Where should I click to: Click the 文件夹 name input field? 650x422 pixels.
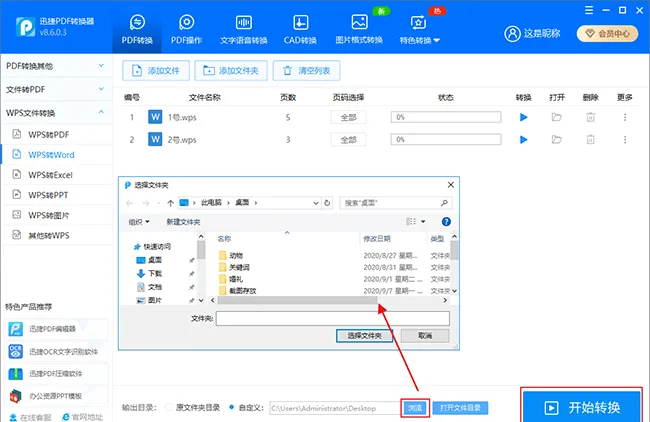(332, 318)
